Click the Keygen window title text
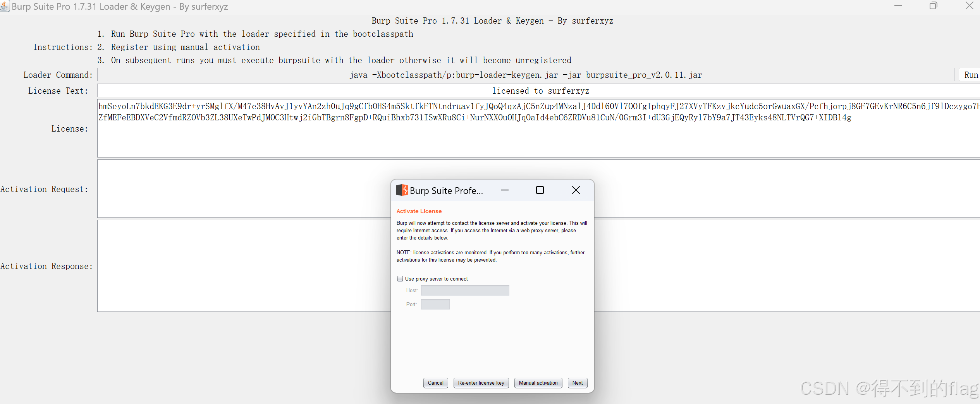Screen dimensions: 980x404 pyautogui.click(x=120, y=7)
